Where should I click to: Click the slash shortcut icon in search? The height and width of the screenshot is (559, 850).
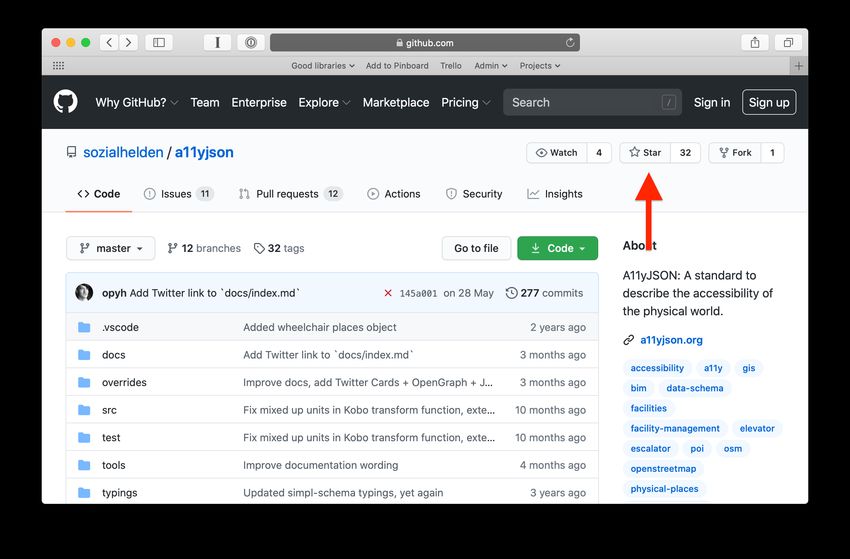tap(668, 102)
